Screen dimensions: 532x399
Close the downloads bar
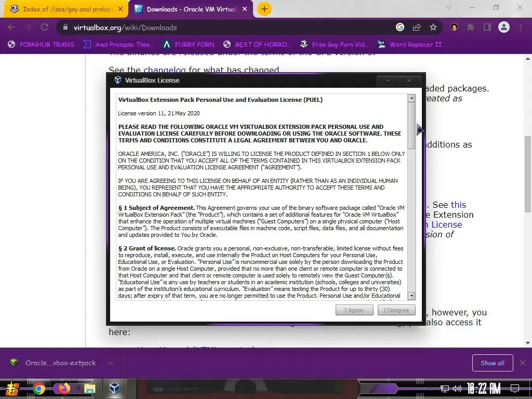(523, 363)
